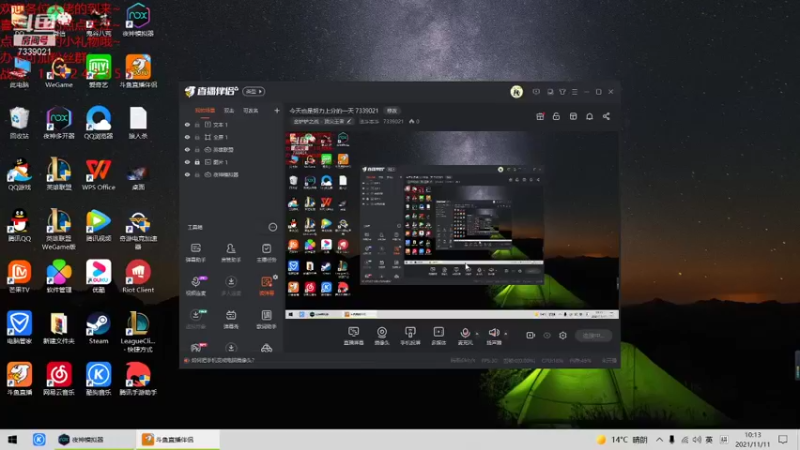Collapse the 工具箱 toolbox section

coord(273,227)
